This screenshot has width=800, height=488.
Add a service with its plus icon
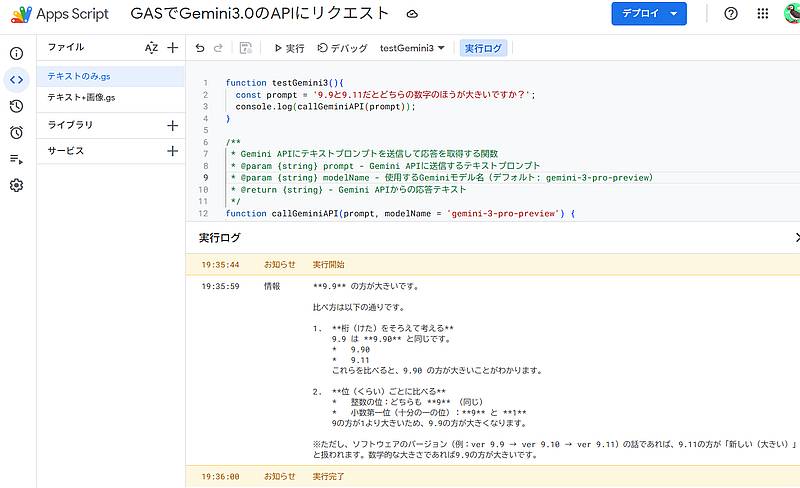[172, 151]
